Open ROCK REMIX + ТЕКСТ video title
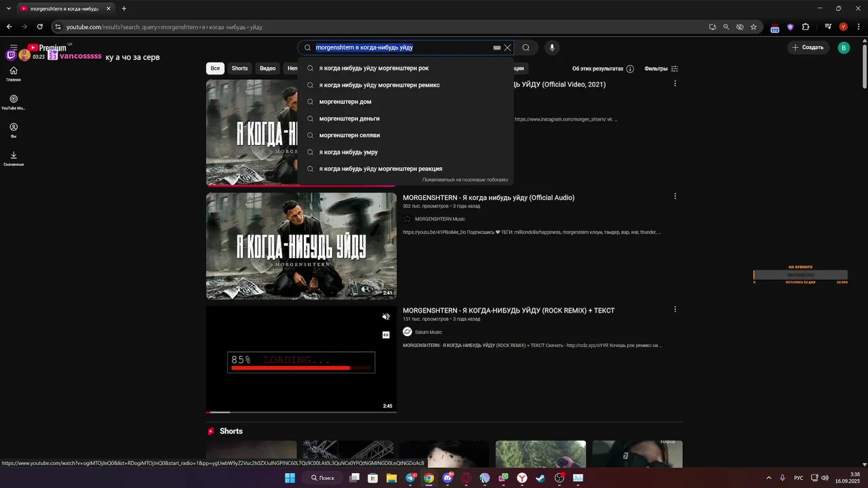 click(509, 310)
